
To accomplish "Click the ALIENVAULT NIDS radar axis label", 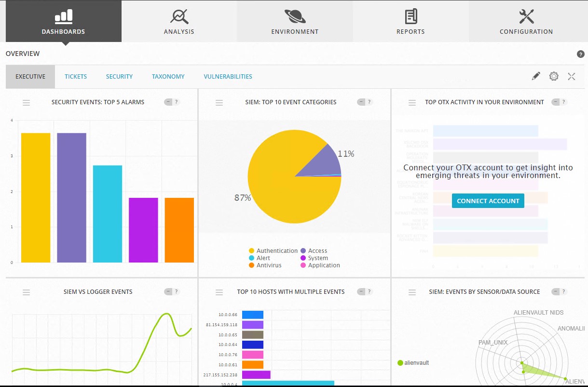I will (x=538, y=313).
